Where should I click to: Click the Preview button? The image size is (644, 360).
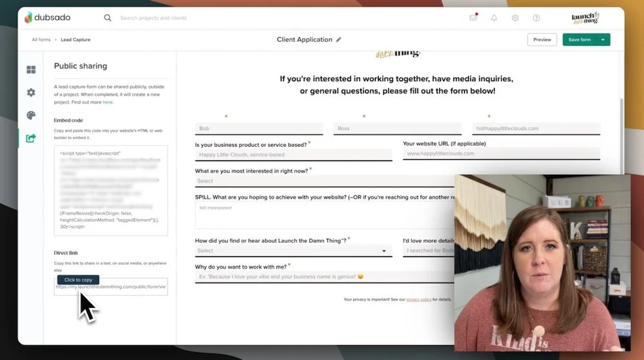[x=542, y=40]
